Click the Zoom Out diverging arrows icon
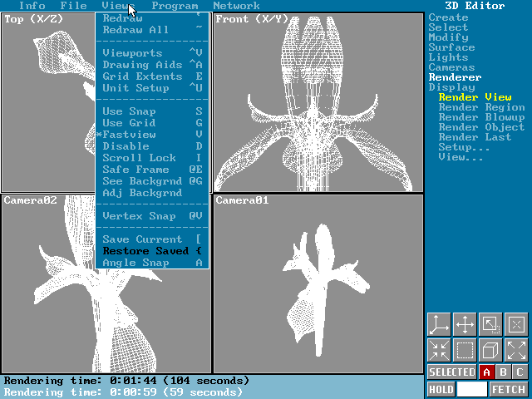Image resolution: width=532 pixels, height=399 pixels. tap(516, 350)
